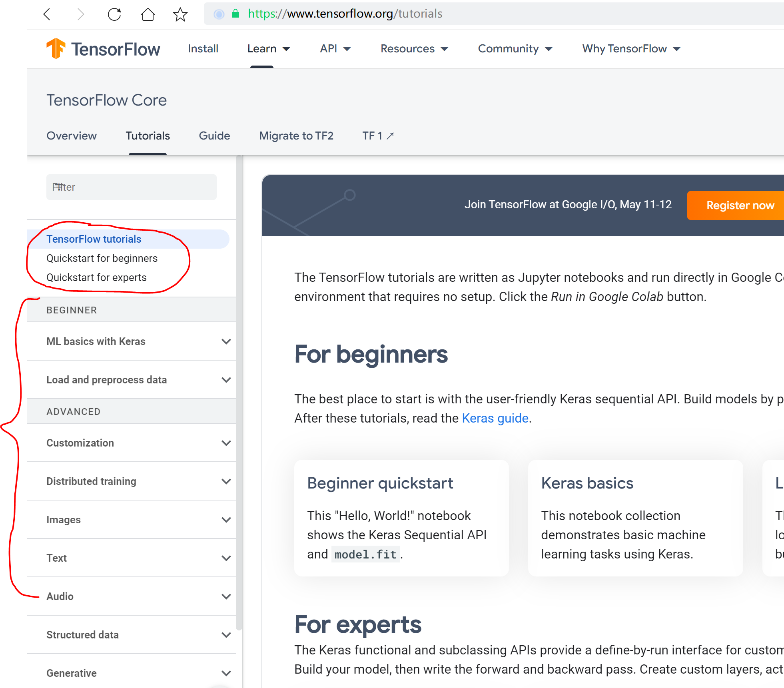Expand the Audio section
Viewport: 784px width, 688px height.
(x=132, y=596)
